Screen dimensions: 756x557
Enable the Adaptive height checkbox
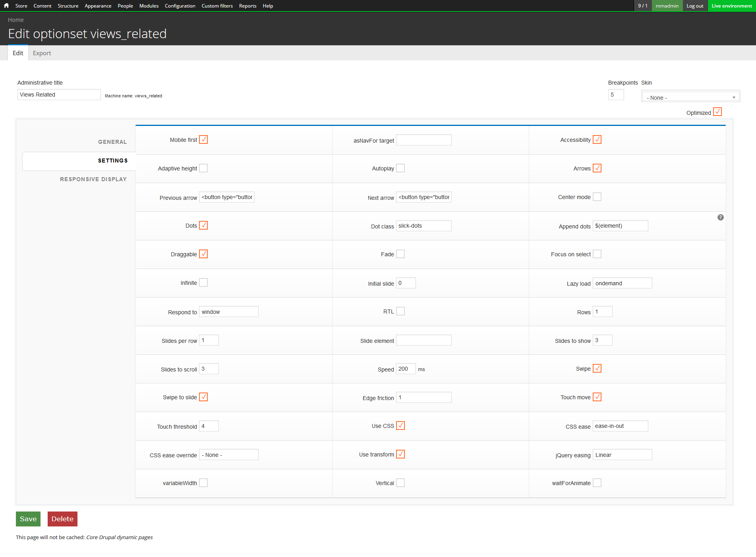click(203, 168)
